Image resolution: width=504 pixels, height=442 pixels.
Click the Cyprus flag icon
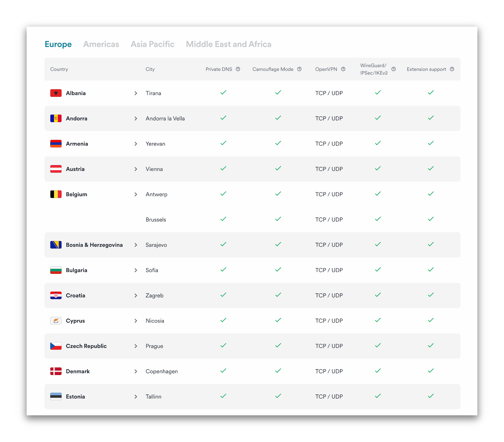click(x=56, y=321)
